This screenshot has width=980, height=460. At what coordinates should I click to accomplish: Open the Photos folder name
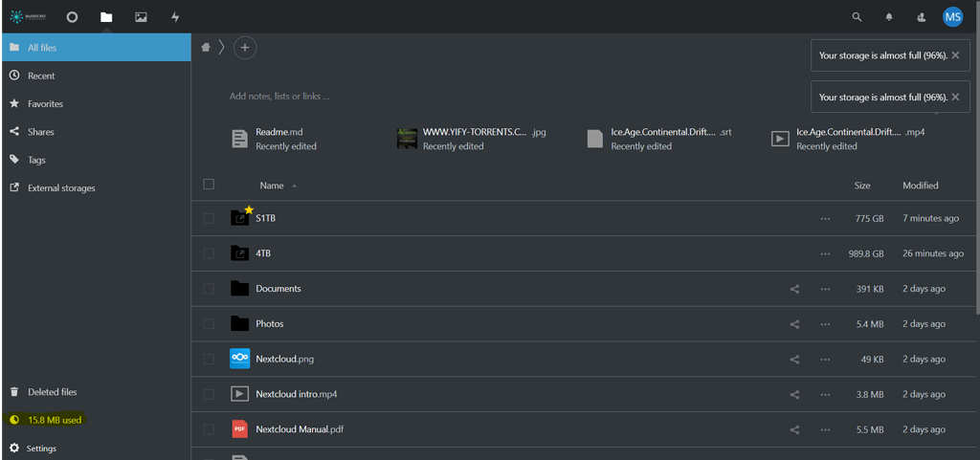[269, 324]
